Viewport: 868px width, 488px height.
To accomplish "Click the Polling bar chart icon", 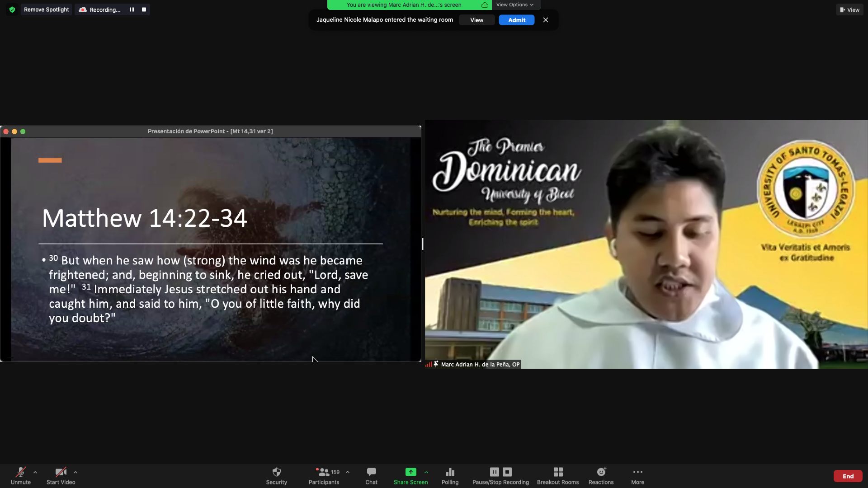I will point(450,473).
